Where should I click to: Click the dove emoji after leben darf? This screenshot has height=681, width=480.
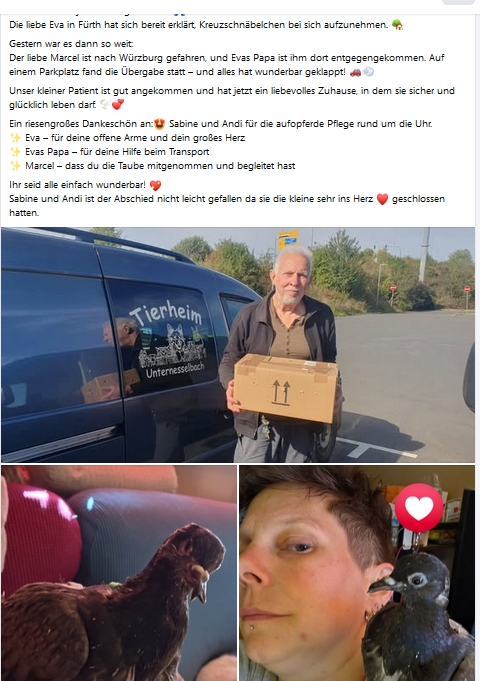tap(105, 105)
